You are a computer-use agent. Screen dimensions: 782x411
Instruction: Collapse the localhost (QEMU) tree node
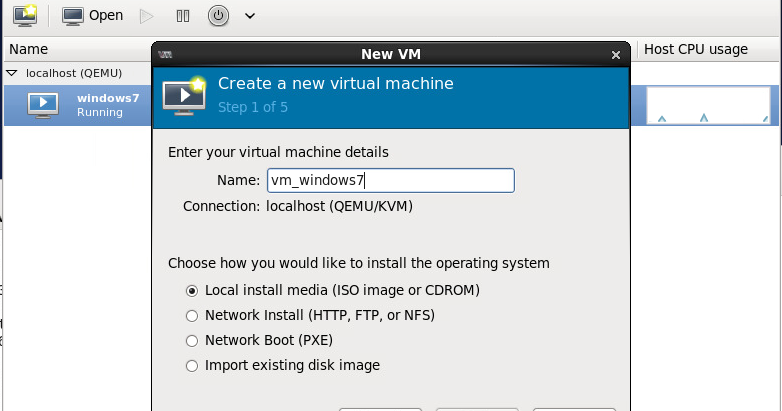12,73
